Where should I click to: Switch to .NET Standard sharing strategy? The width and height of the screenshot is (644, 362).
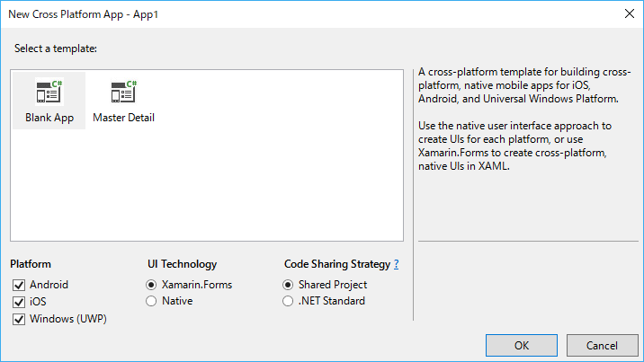click(x=288, y=301)
